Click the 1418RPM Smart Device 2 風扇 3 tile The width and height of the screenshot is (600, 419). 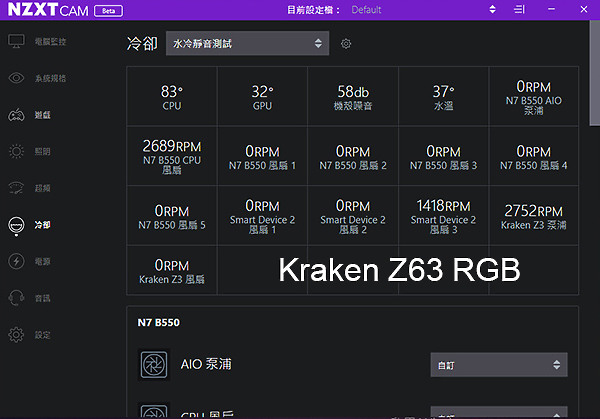click(443, 215)
